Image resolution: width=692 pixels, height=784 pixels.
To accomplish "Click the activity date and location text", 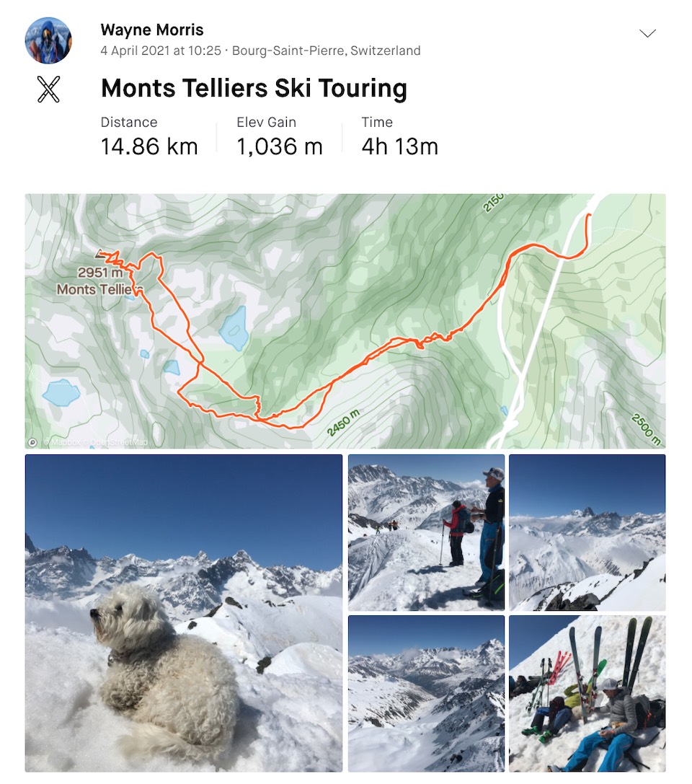I will pyautogui.click(x=260, y=50).
